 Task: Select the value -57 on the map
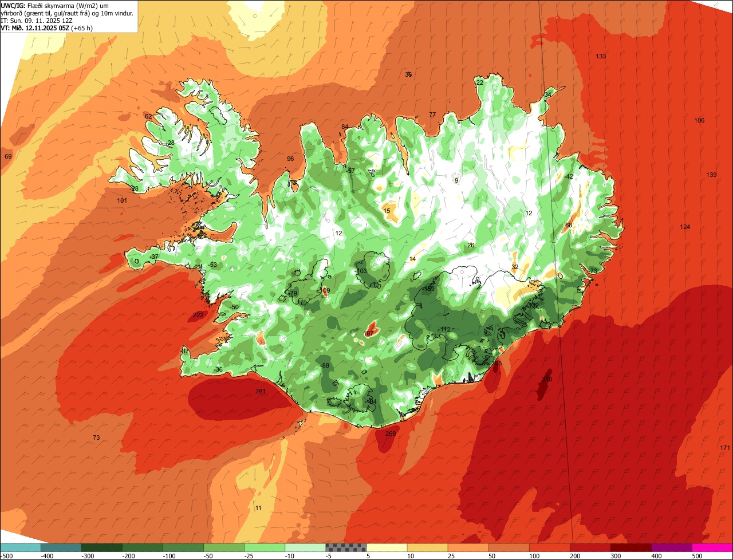tap(350, 171)
